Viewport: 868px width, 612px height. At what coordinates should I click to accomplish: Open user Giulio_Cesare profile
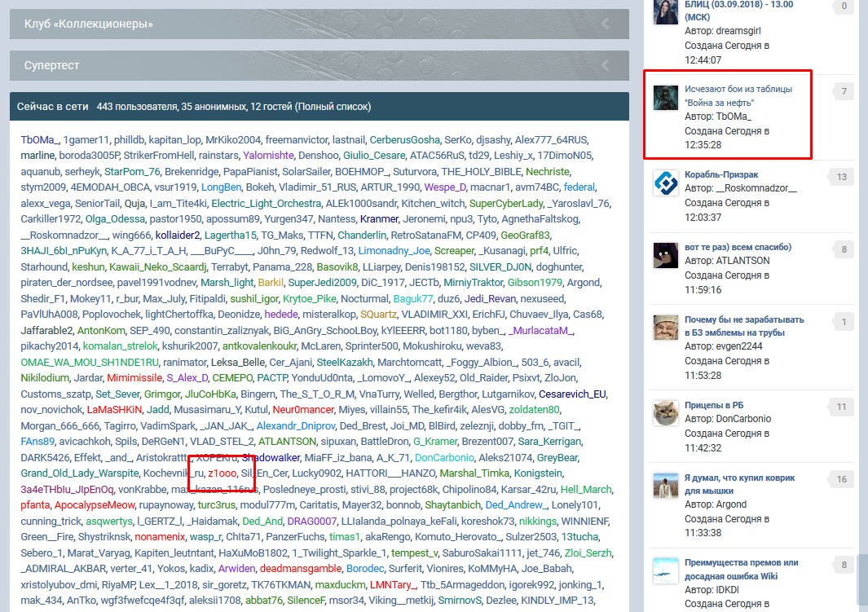[373, 156]
